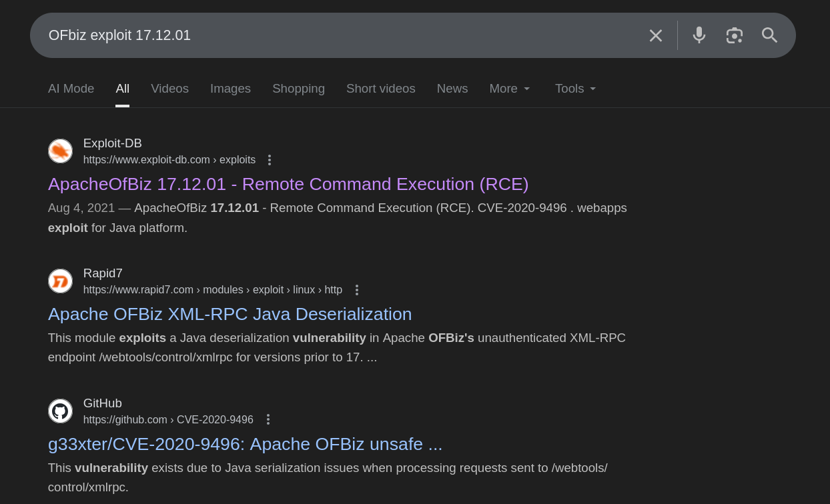Select the Shopping results tab
Viewport: 830px width, 504px height.
(x=298, y=88)
